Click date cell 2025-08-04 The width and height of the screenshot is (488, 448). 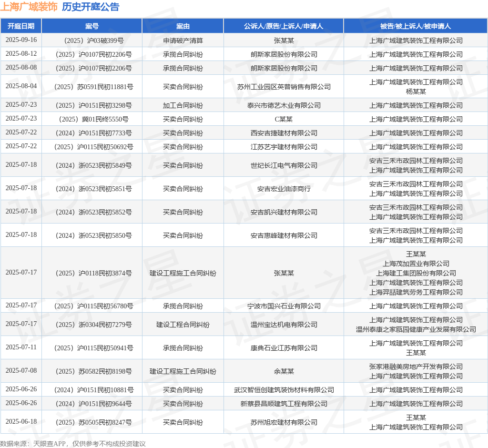tap(21, 86)
